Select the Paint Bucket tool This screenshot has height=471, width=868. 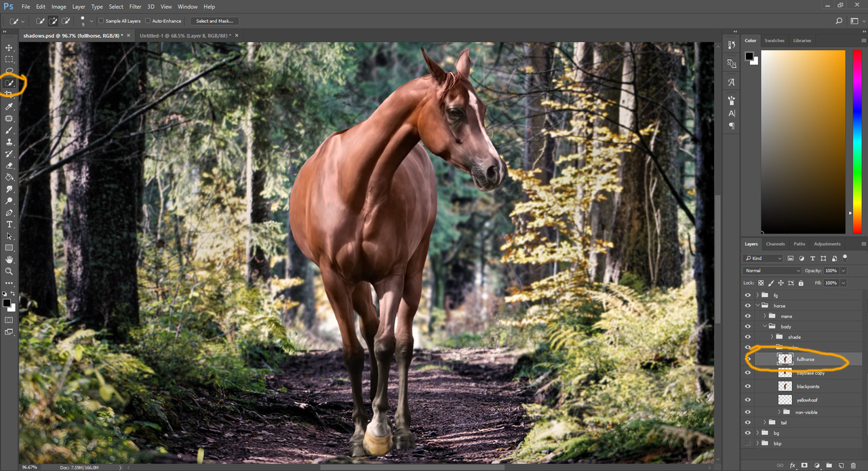point(9,177)
